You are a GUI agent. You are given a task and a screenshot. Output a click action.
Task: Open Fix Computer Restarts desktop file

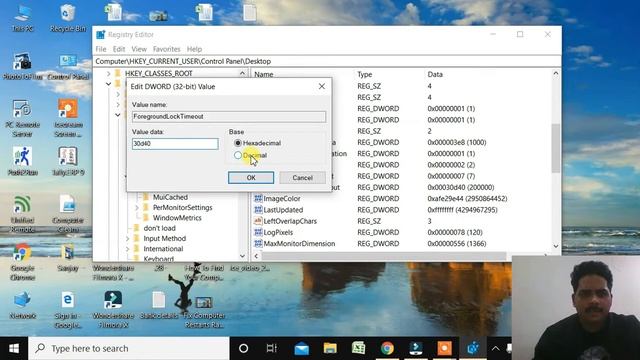(x=204, y=312)
